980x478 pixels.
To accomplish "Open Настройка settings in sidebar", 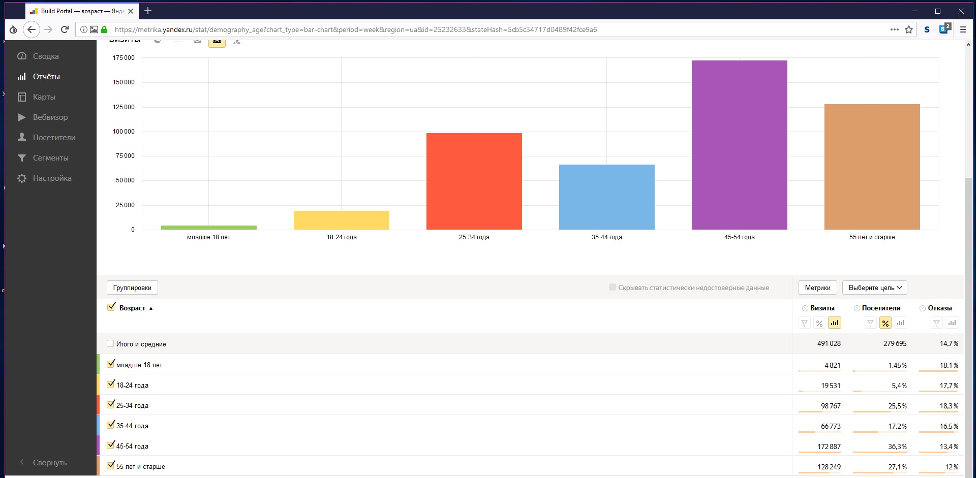I will 44,178.
